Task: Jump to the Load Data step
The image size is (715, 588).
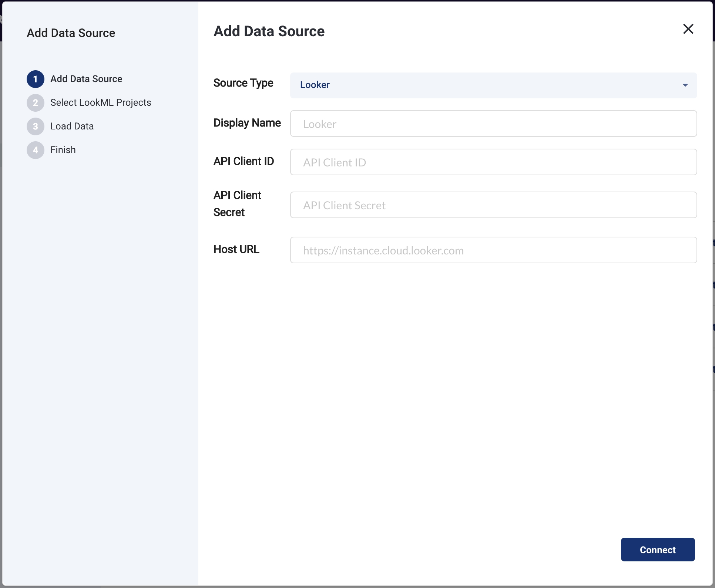Action: pyautogui.click(x=72, y=126)
